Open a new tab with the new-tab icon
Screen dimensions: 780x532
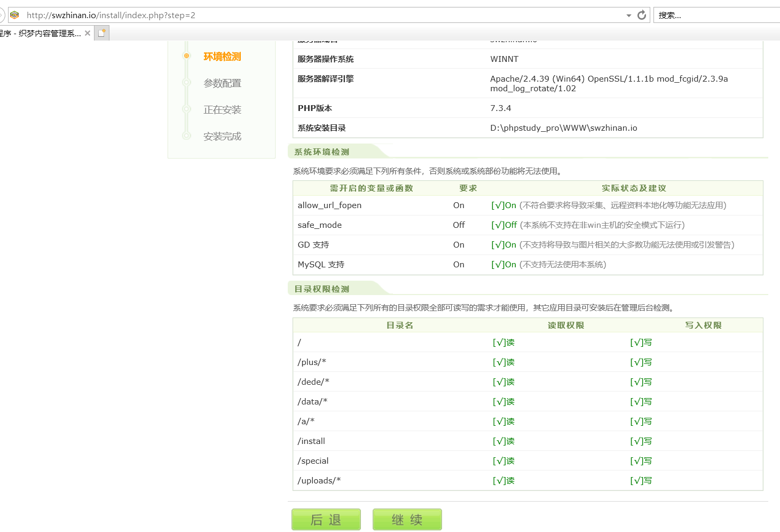[101, 33]
